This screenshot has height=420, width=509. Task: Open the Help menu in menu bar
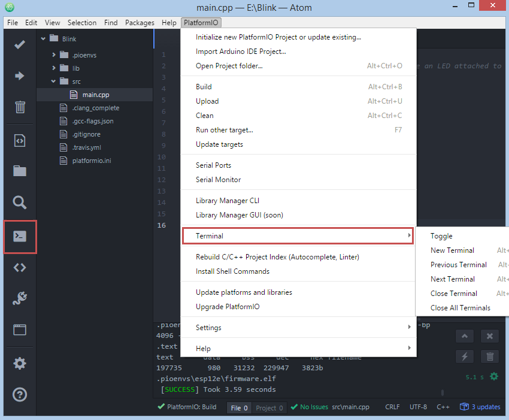[169, 22]
